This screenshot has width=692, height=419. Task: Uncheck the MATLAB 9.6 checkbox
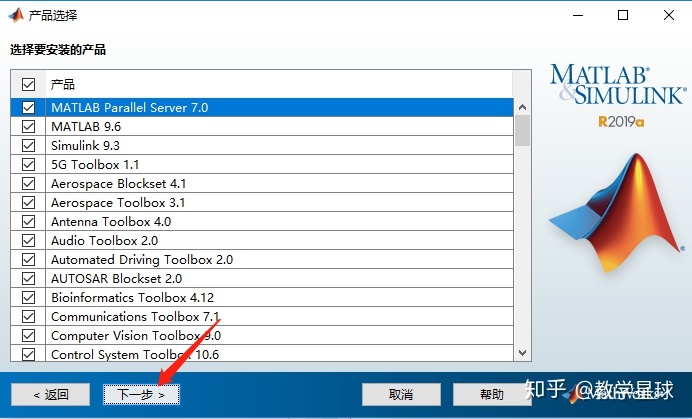[28, 126]
